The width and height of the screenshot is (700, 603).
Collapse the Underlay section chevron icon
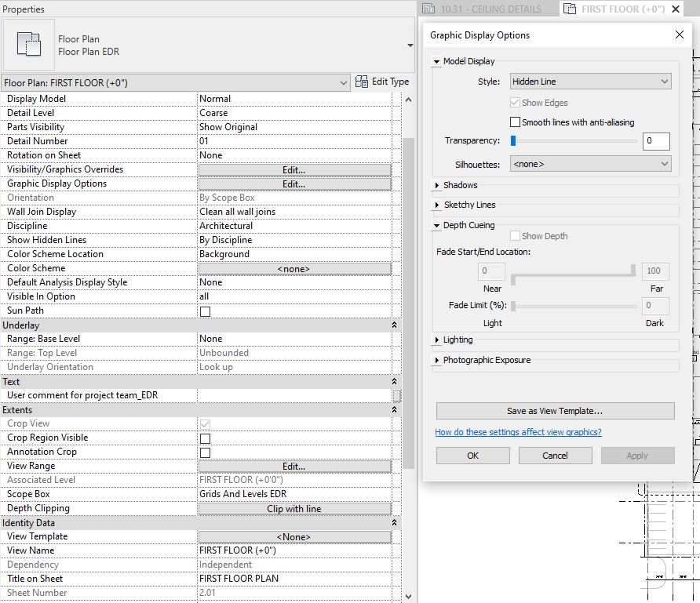[394, 325]
